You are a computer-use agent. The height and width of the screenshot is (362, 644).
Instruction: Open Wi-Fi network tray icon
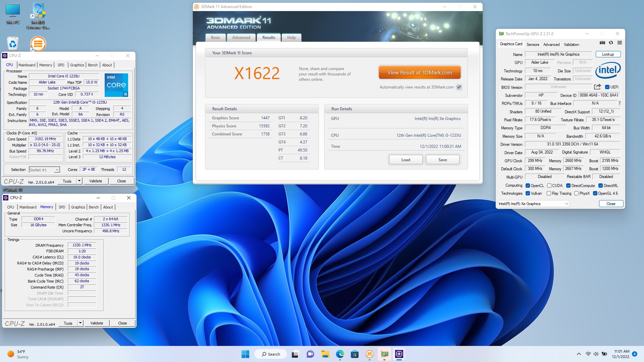(x=588, y=354)
